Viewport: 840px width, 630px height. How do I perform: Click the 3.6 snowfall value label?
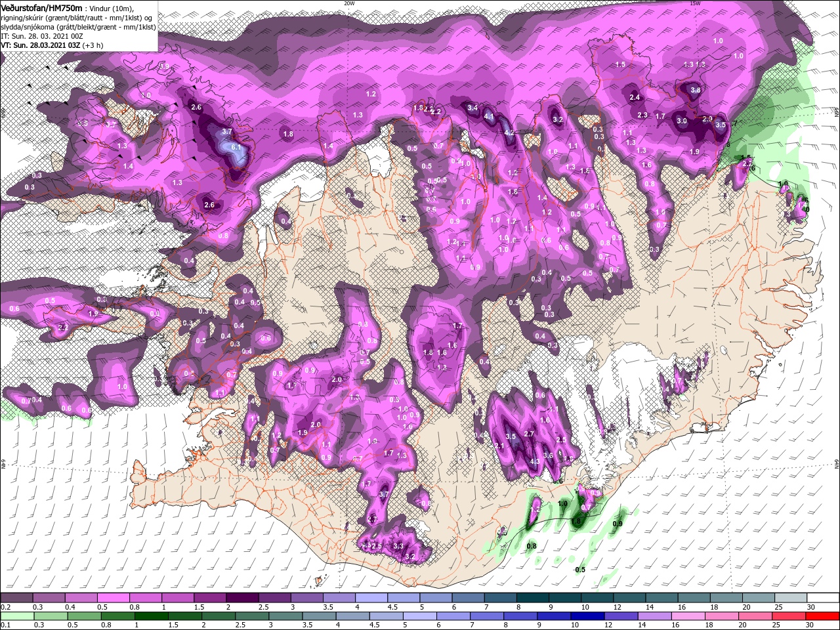click(x=549, y=455)
